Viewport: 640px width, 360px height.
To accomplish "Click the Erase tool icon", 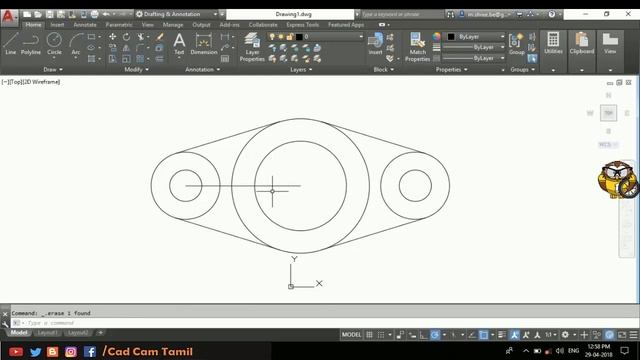I will (x=160, y=37).
